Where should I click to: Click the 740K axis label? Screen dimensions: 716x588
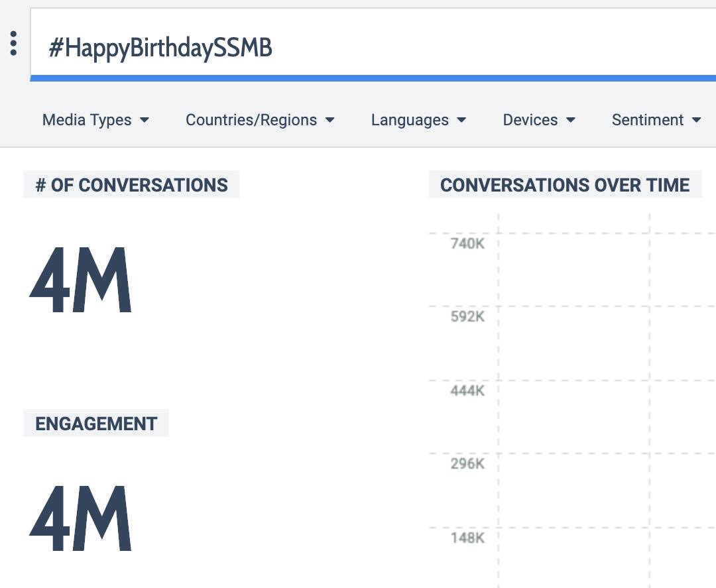click(x=467, y=243)
